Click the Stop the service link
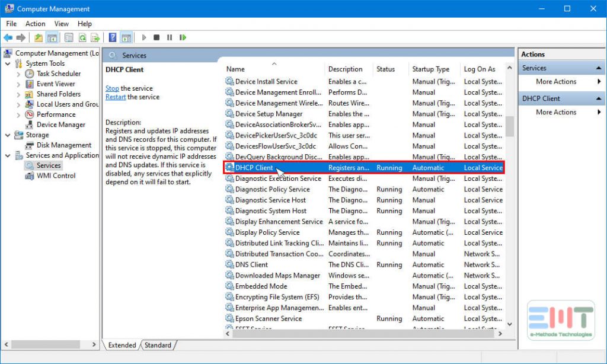Image resolution: width=607 pixels, height=364 pixels. (x=112, y=88)
